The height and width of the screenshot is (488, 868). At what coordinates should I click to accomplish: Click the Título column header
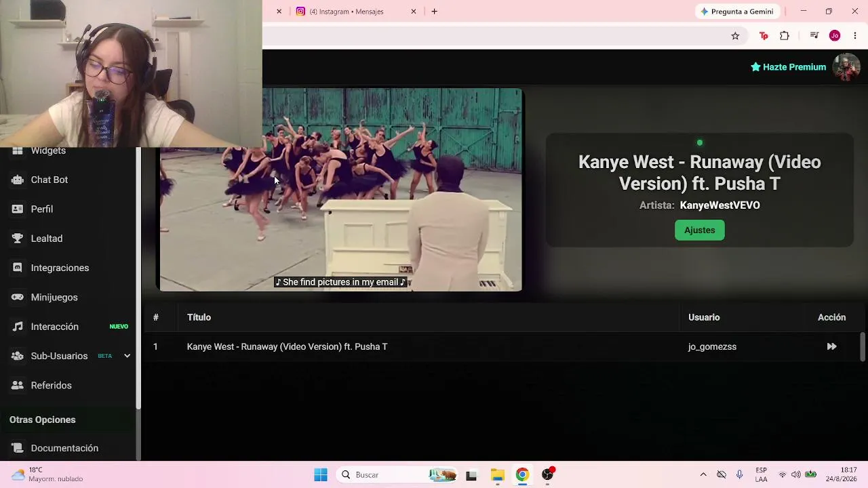click(199, 317)
